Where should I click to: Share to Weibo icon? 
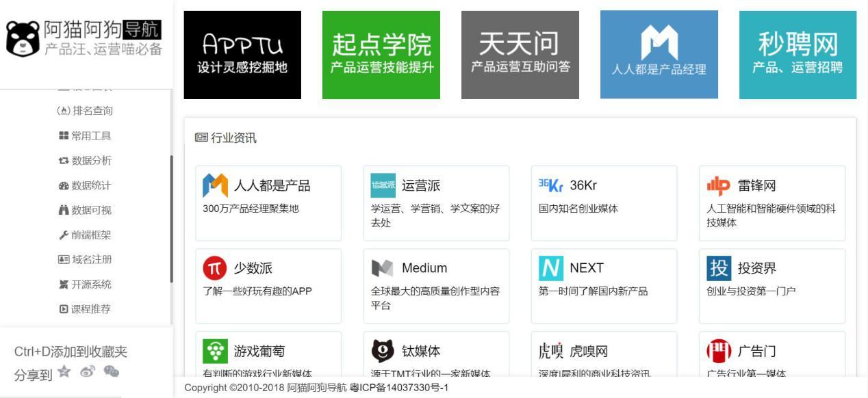click(x=88, y=371)
